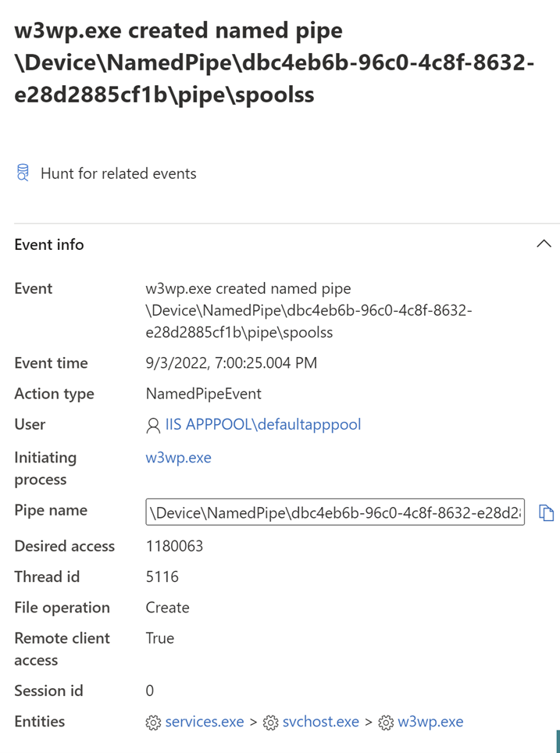
Task: Select the Remote client access value True
Action: coord(159,637)
